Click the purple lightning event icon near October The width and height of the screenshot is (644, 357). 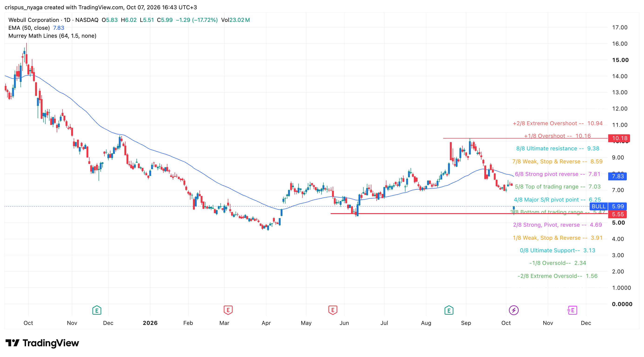(514, 310)
